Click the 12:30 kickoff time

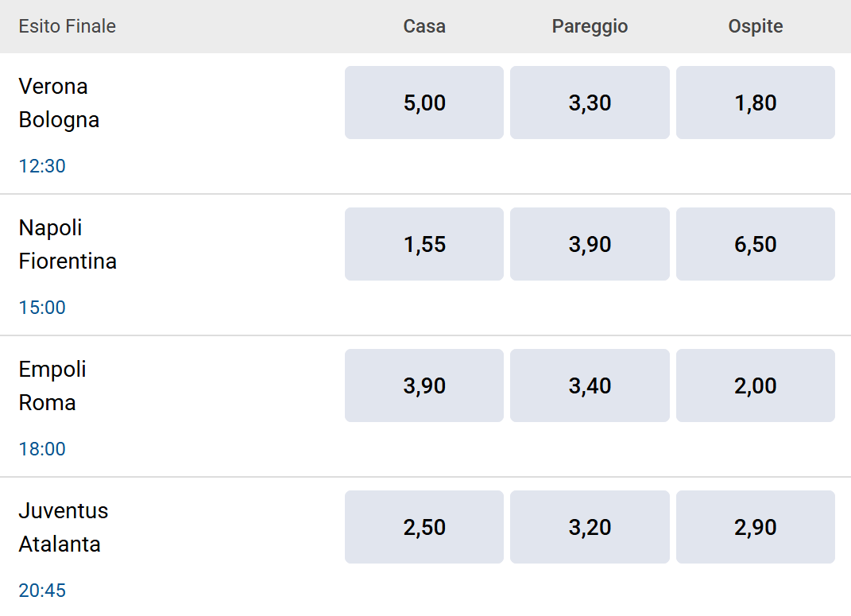point(42,166)
